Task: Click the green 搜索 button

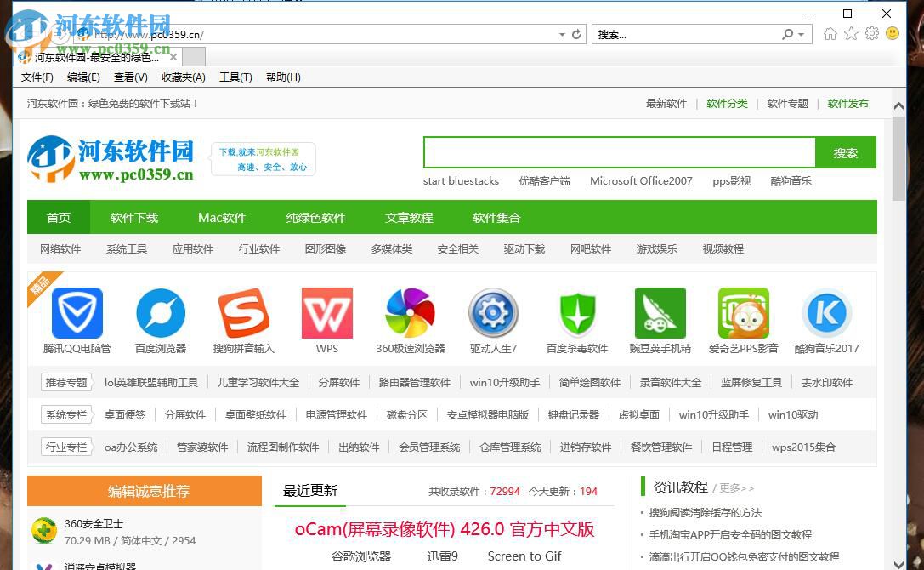Action: coord(846,152)
